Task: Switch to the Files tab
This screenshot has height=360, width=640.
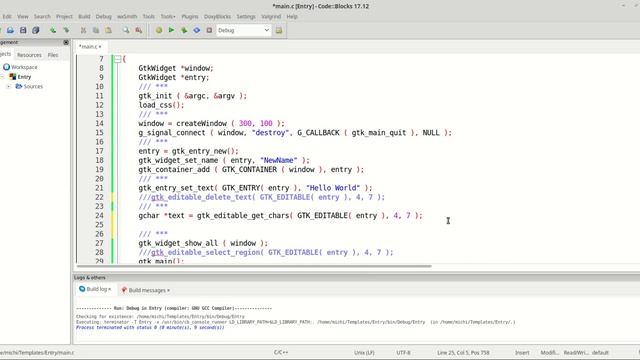Action: coord(53,55)
